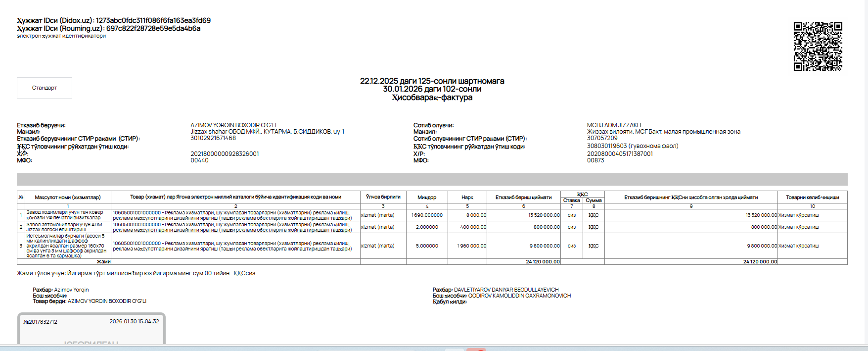Click 'Товарни келиб чиқиши' column header
The height and width of the screenshot is (351, 868).
(x=812, y=197)
